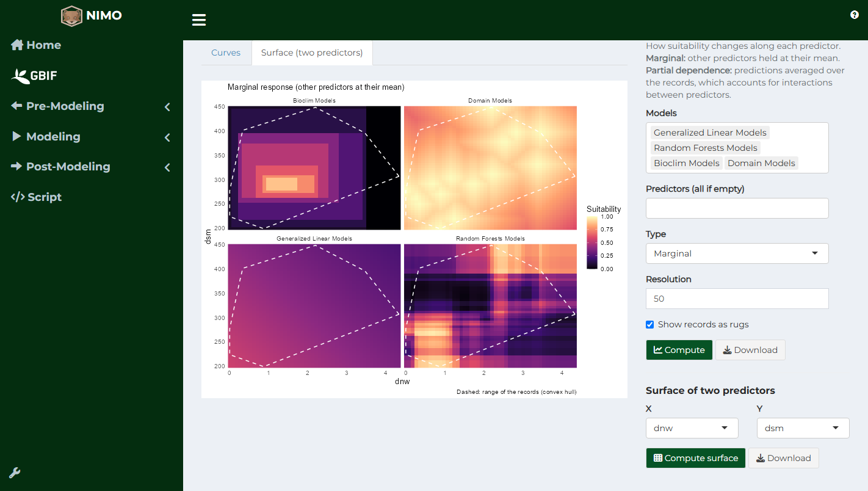Click Download next to Compute surface
The width and height of the screenshot is (868, 491).
[x=784, y=458]
